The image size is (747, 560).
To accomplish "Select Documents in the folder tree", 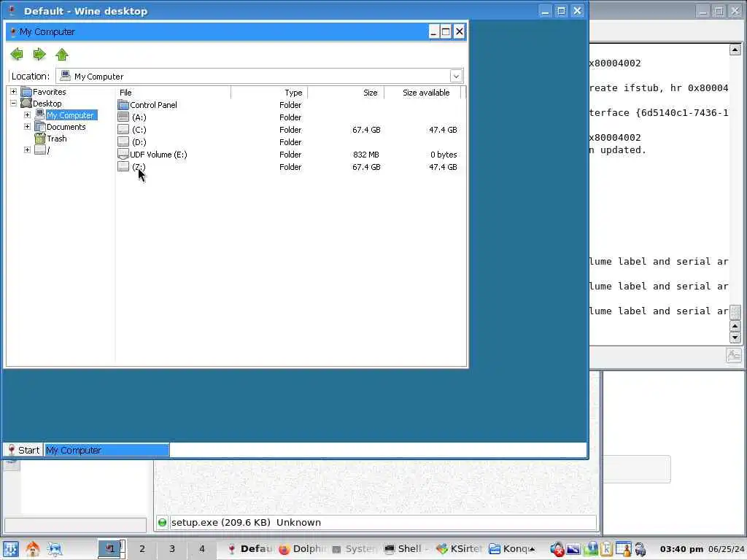I will pyautogui.click(x=66, y=127).
